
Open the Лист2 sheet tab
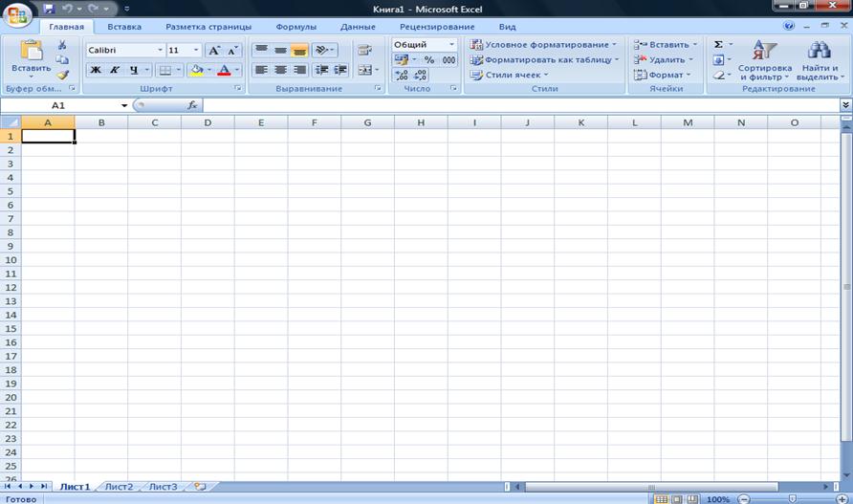pos(119,487)
